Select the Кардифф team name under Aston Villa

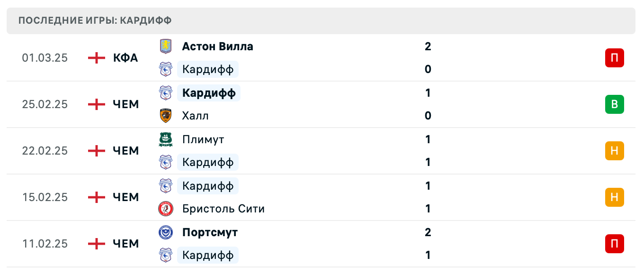207,69
